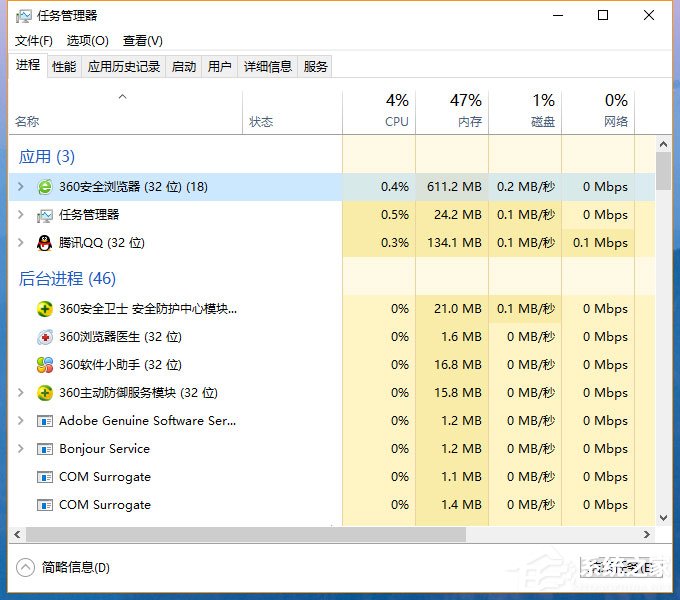This screenshot has height=600, width=680.
Task: Switch to the 性能 tab
Action: click(64, 67)
